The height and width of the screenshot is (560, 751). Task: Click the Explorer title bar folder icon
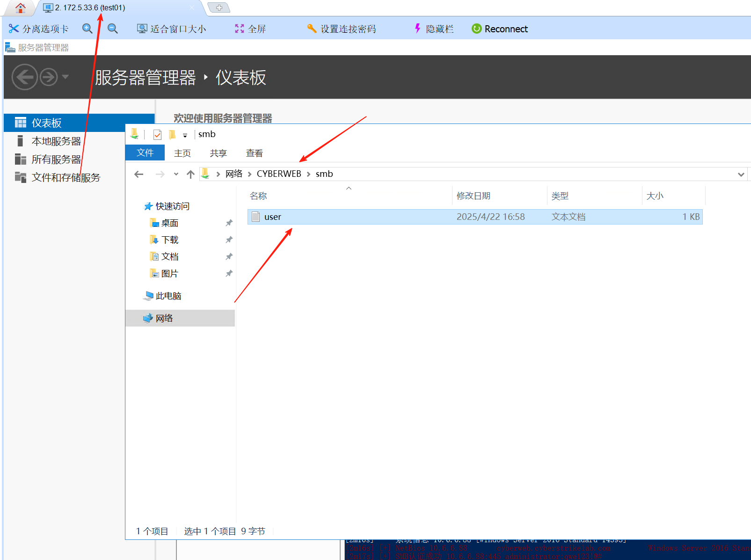click(134, 134)
